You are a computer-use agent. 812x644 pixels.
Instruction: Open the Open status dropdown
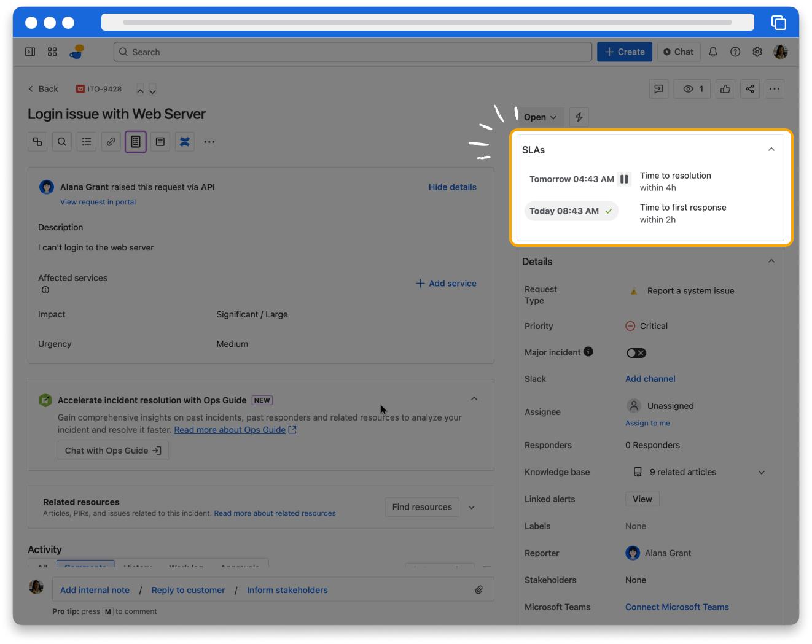click(x=540, y=117)
